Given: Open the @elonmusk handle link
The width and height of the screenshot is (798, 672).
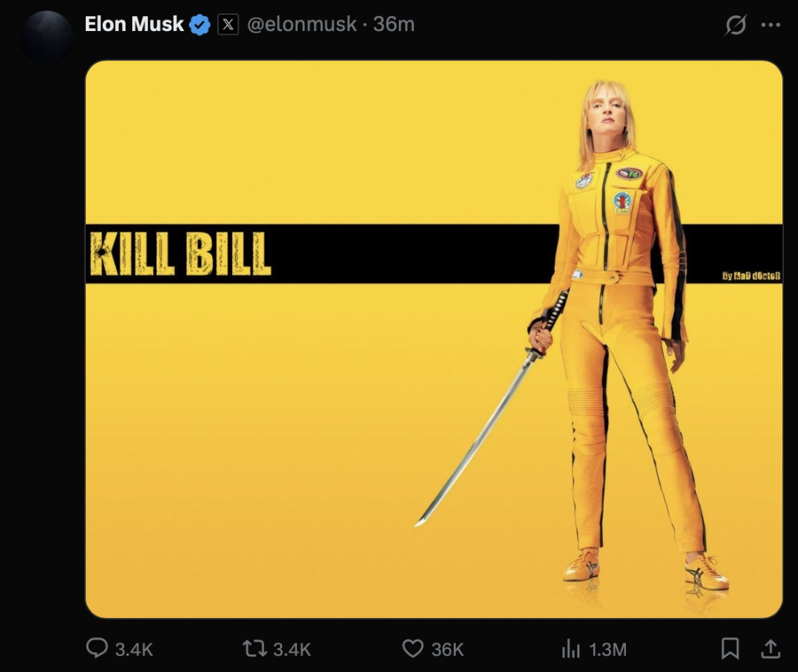Looking at the screenshot, I should 301,24.
